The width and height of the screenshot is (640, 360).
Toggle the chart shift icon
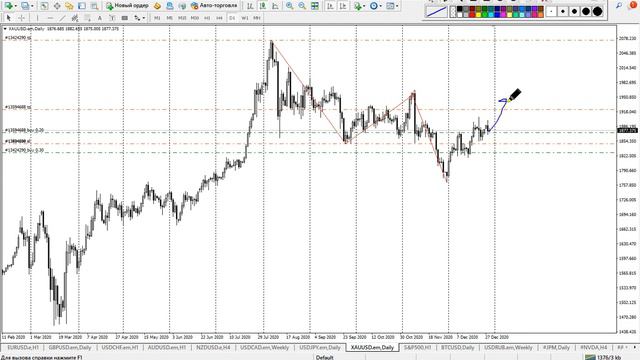pyautogui.click(x=343, y=6)
